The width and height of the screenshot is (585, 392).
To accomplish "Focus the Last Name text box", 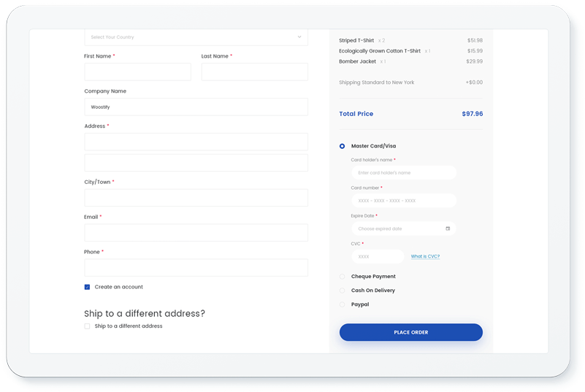I will [254, 72].
